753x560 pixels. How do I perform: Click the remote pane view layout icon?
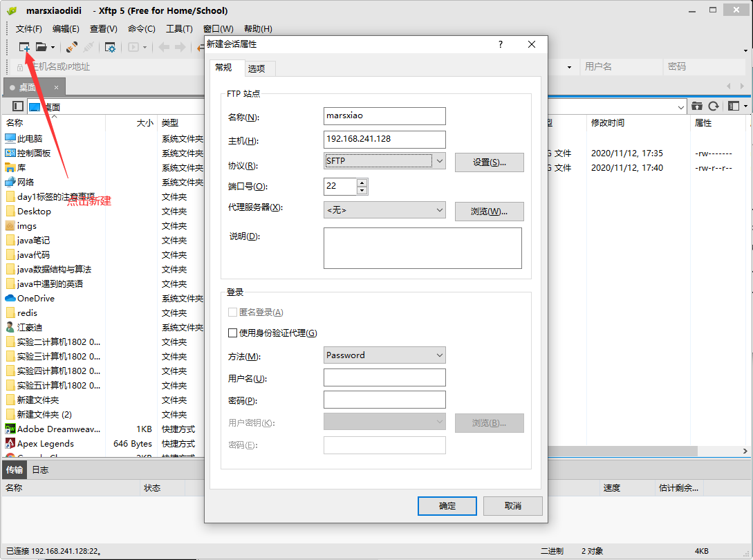tap(733, 106)
